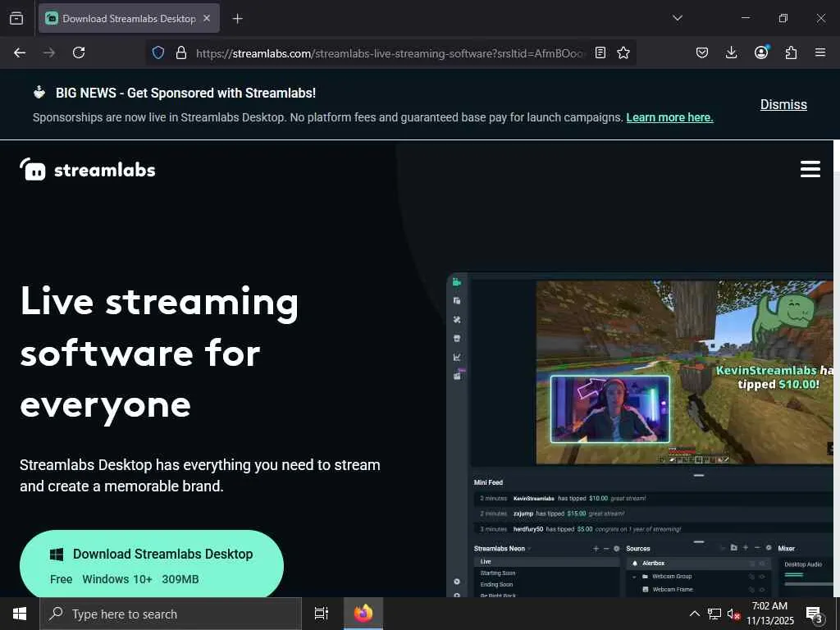
Task: Save page to Pocket
Action: click(702, 52)
